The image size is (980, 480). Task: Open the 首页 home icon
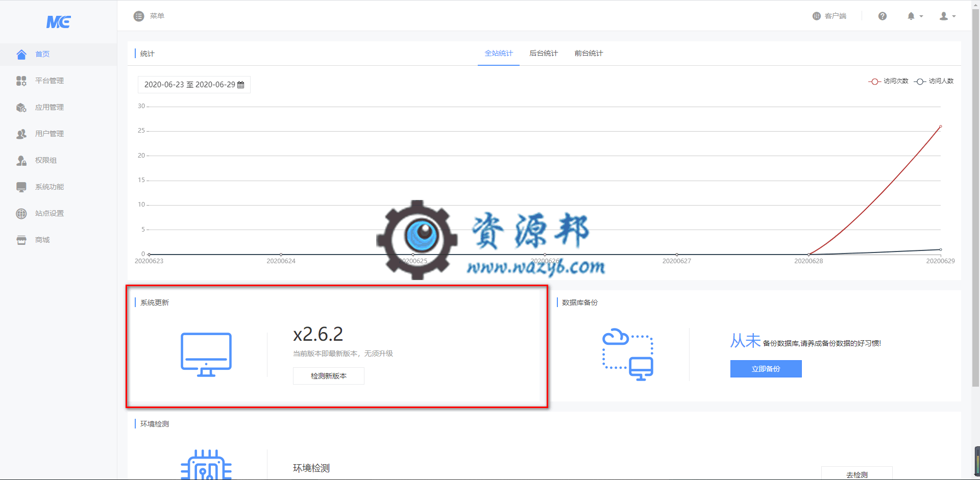(x=21, y=54)
